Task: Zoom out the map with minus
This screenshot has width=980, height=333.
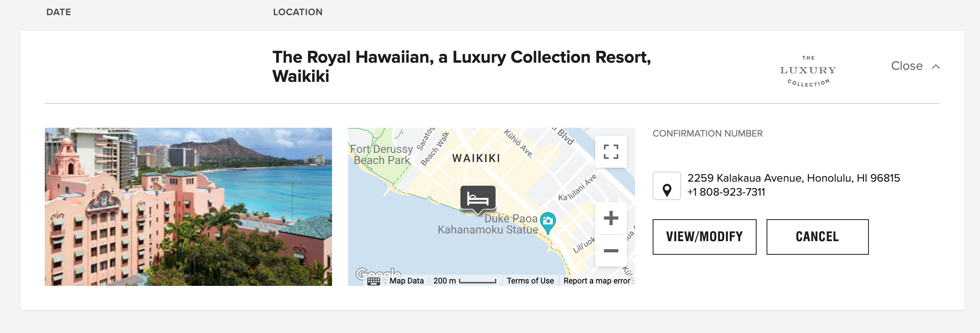Action: [611, 251]
